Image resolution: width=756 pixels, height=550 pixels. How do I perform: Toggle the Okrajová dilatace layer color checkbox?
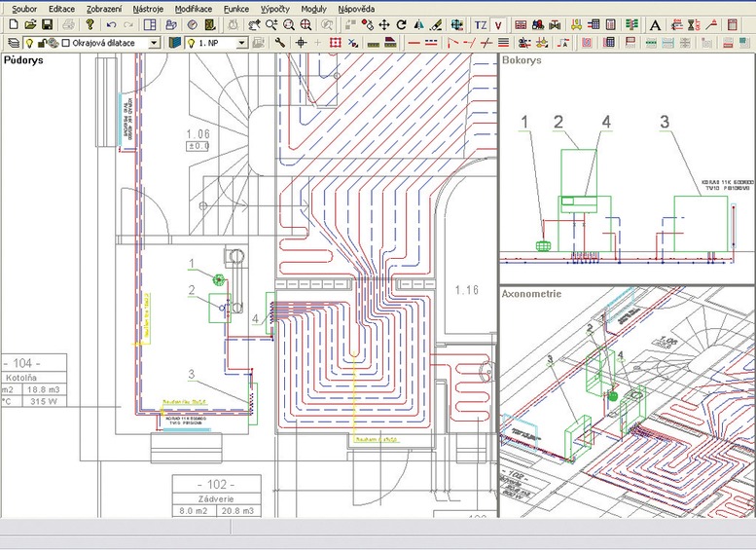65,43
